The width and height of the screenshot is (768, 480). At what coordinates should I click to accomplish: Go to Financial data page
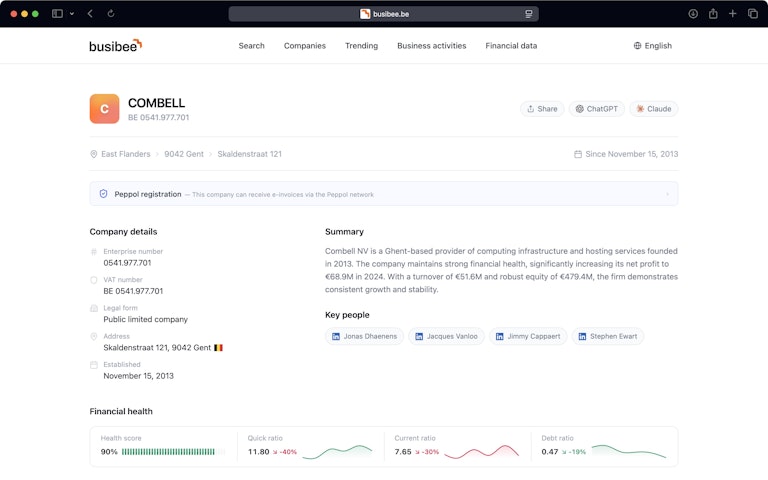[x=511, y=46]
